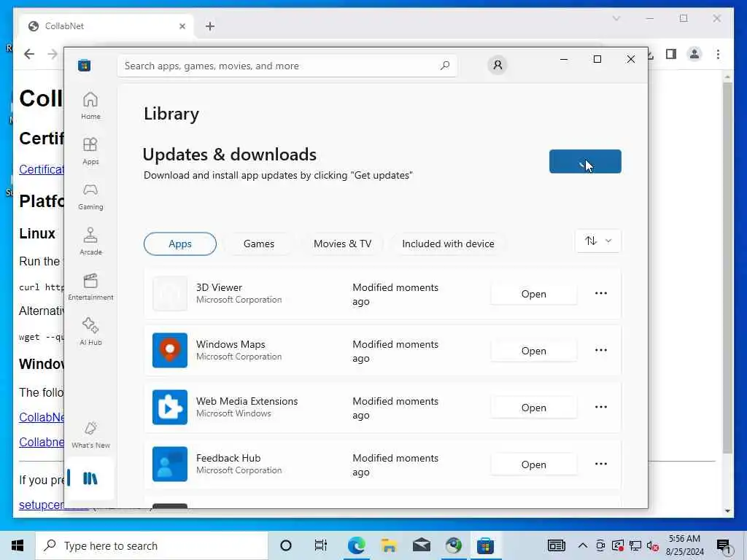
Task: Close the CollabNet browser tab
Action: 182,27
